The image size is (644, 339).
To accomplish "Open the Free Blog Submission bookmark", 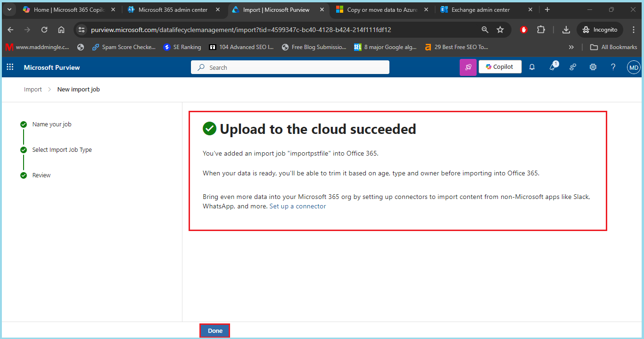I will 314,47.
